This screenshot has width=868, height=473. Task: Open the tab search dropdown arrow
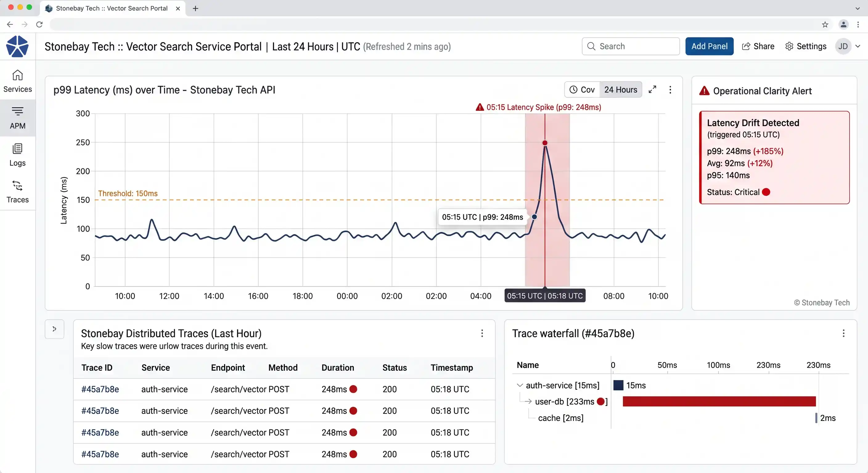[x=858, y=8]
